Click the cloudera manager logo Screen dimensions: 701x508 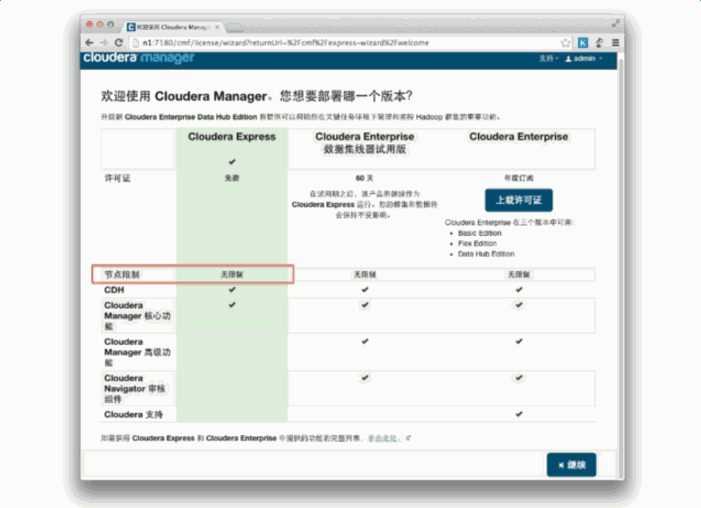pos(139,58)
